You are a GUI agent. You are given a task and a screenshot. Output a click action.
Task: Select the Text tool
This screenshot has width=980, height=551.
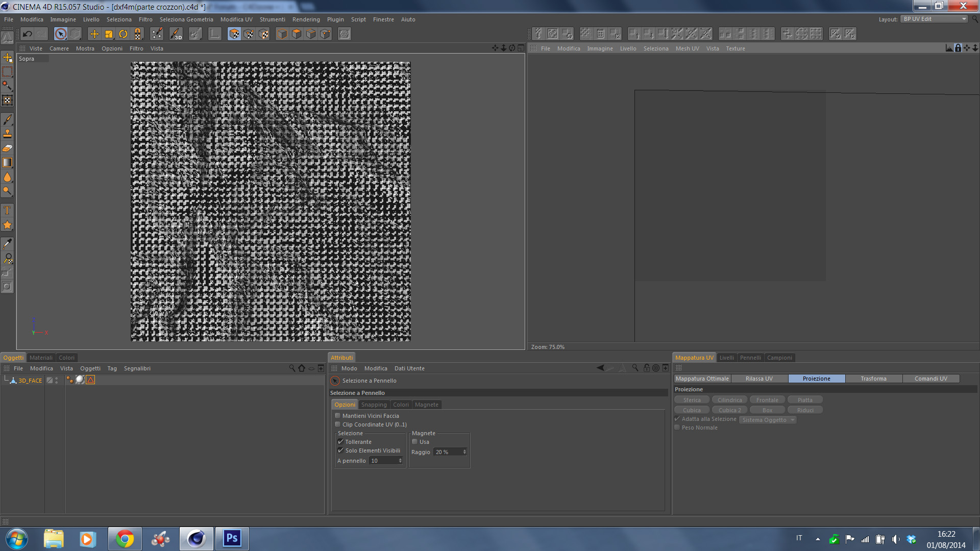pos(8,211)
